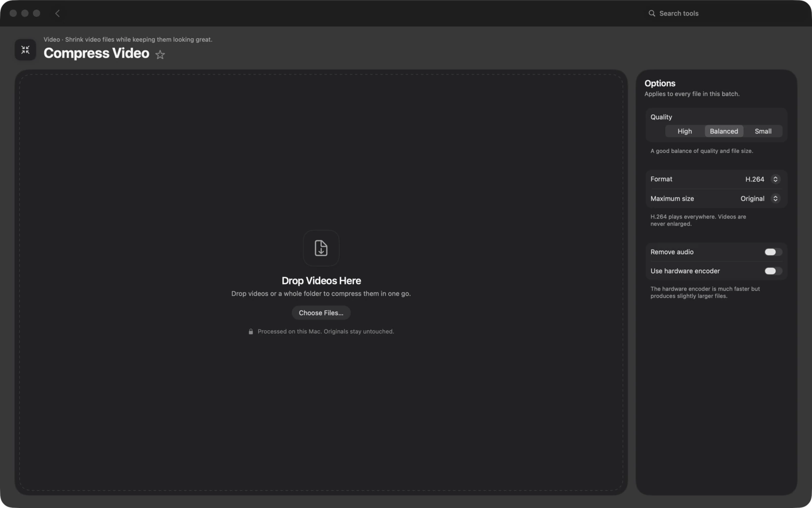Click the search magnifier icon
The width and height of the screenshot is (812, 508).
click(x=652, y=13)
